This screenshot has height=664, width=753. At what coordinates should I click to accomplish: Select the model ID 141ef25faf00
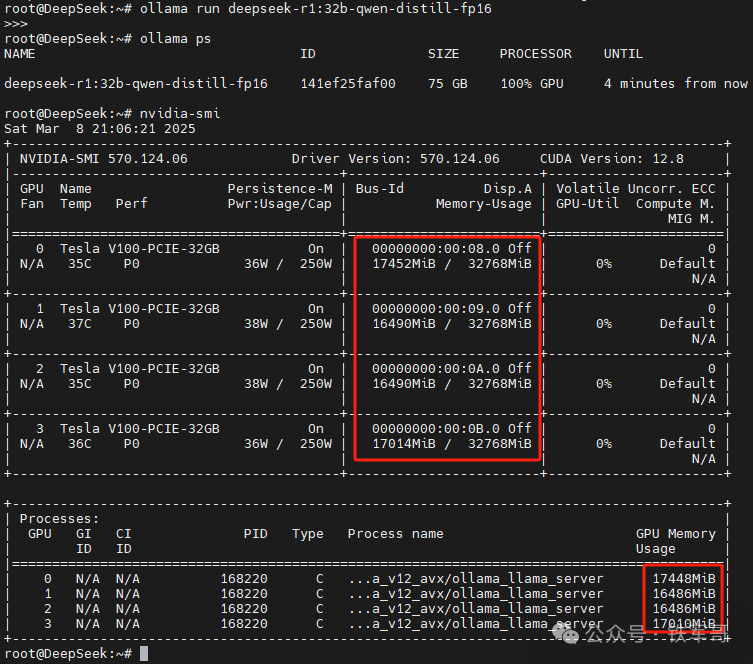coord(347,84)
